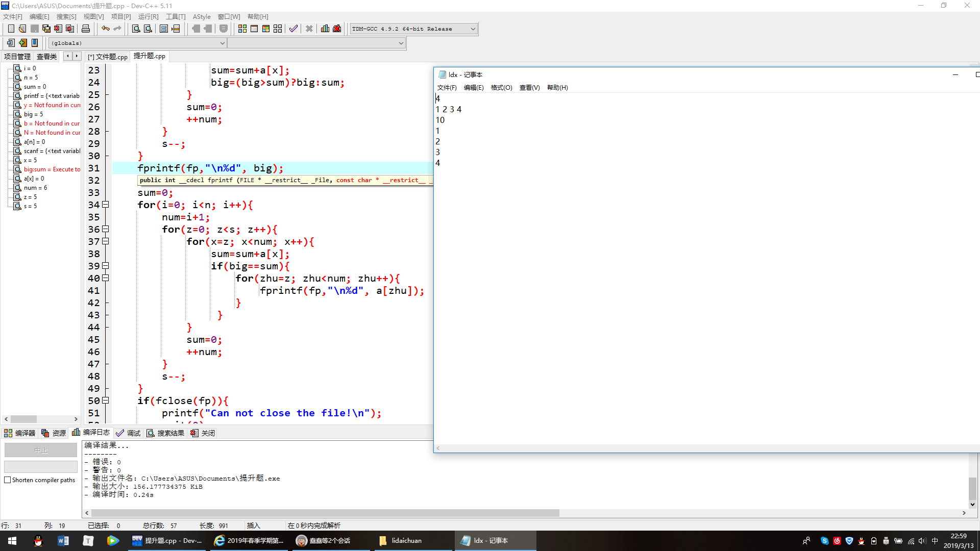
Task: Click the Goto line toolbar icon
Action: [176, 29]
